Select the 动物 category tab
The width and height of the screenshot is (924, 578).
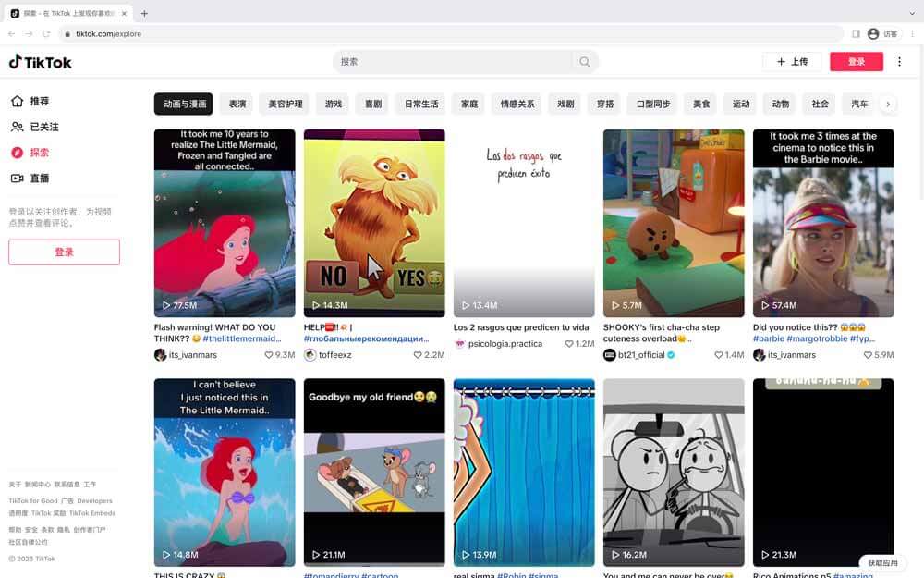point(780,104)
